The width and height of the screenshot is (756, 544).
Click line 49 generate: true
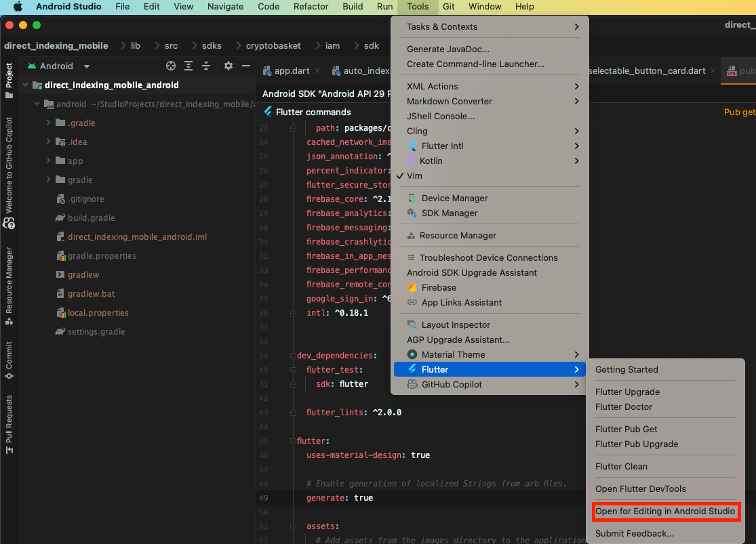point(340,498)
